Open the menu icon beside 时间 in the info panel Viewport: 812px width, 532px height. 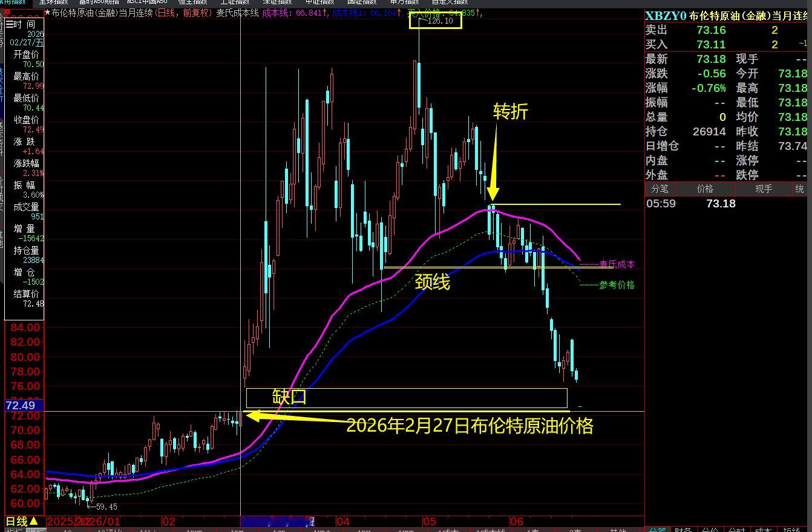click(x=9, y=24)
